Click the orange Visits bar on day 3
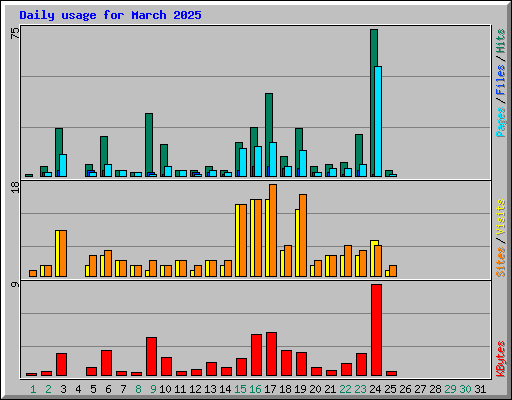 pos(63,253)
